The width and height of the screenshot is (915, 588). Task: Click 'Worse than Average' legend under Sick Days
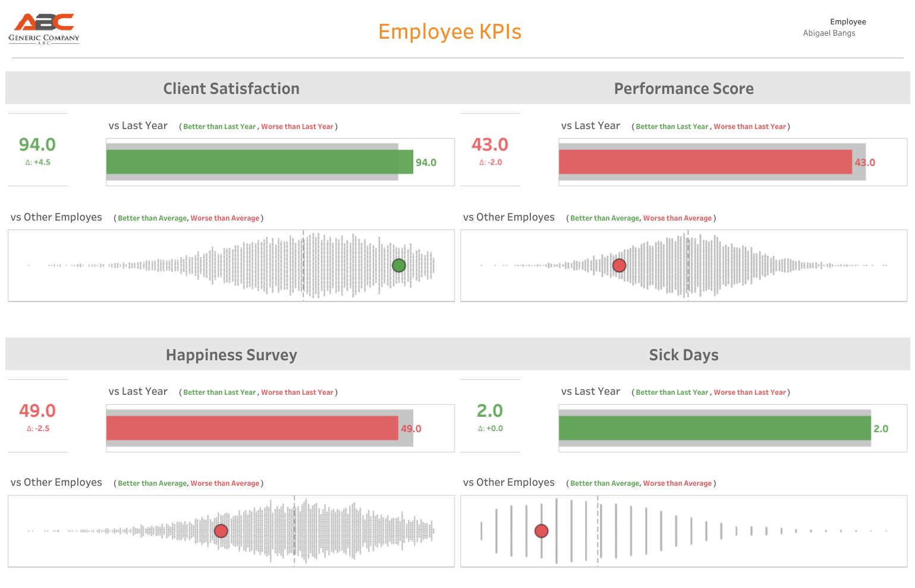(x=677, y=483)
